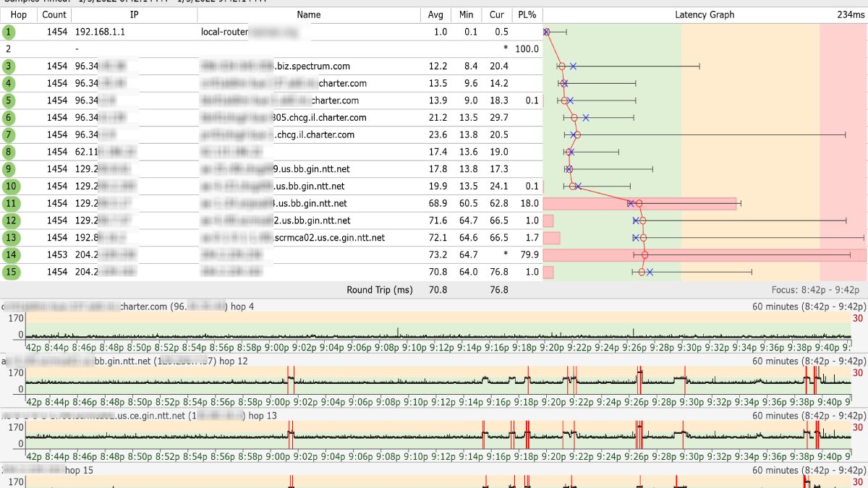Select the 100.0 packet loss value
Viewport: 868px width, 488px height.
click(527, 49)
